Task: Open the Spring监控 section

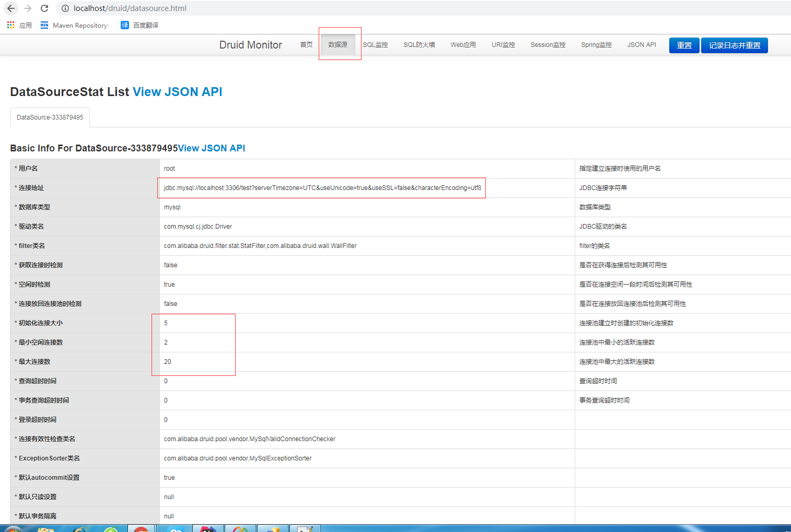Action: 596,44
